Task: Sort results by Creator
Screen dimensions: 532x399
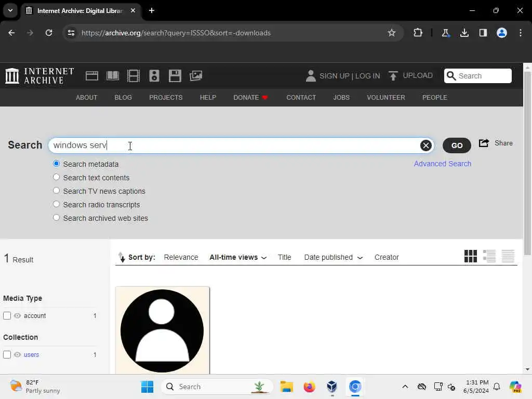Action: 387,258
